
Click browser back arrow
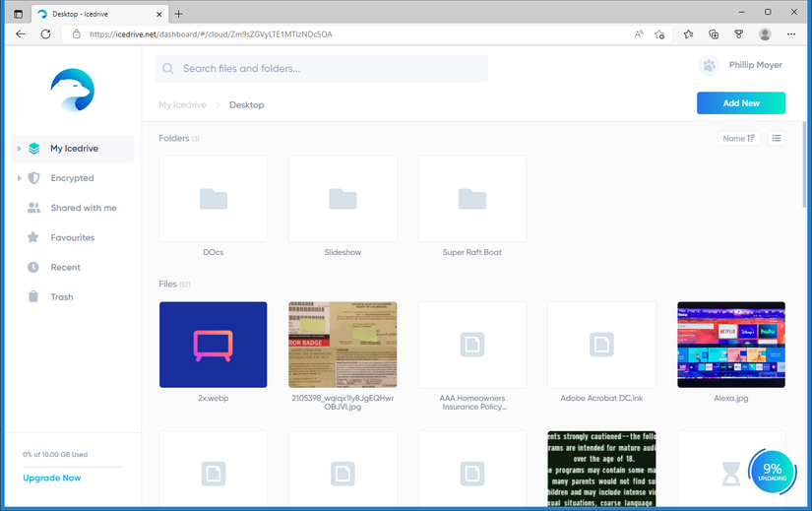click(x=21, y=34)
